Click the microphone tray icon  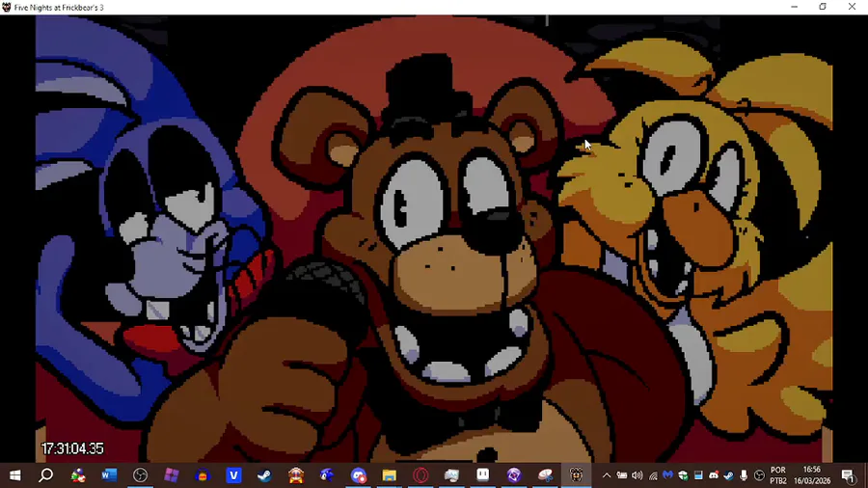[x=744, y=475]
